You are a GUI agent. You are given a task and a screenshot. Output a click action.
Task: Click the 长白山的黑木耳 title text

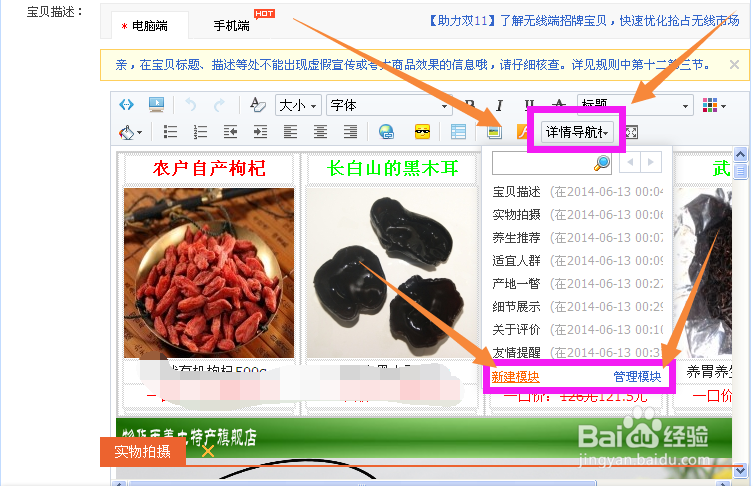click(x=392, y=169)
